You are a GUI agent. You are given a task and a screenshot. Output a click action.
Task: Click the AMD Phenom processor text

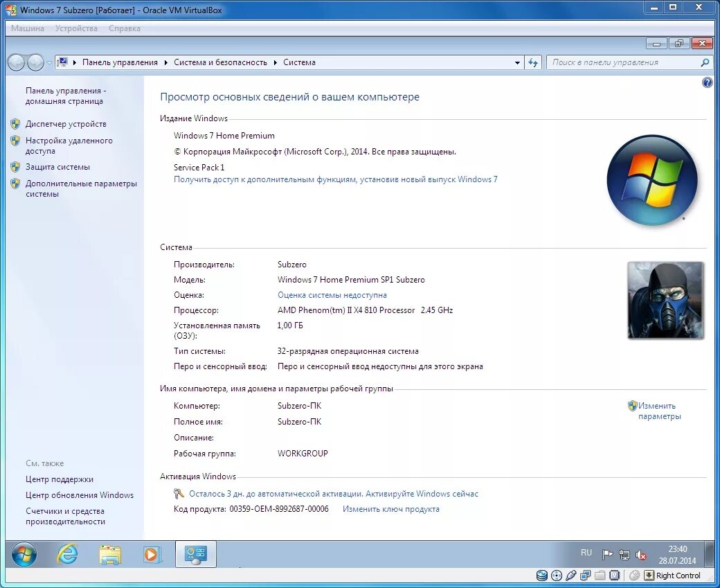click(365, 310)
